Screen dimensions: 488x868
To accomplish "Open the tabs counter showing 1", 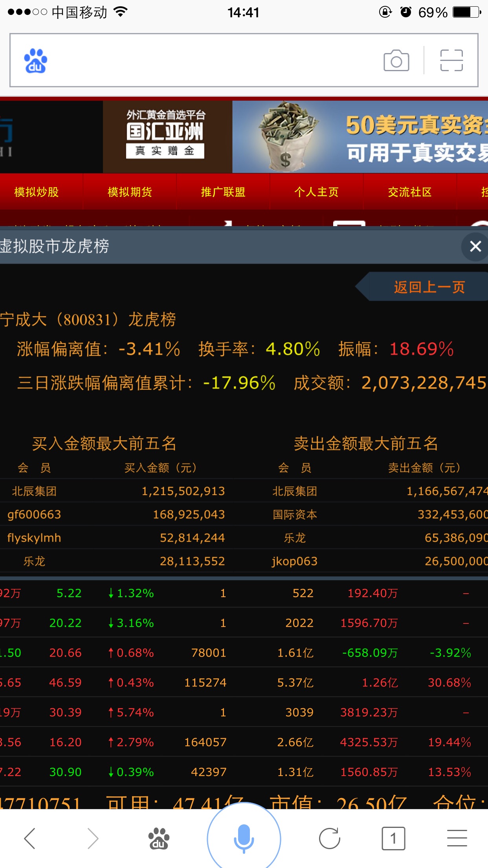I will pos(393,838).
